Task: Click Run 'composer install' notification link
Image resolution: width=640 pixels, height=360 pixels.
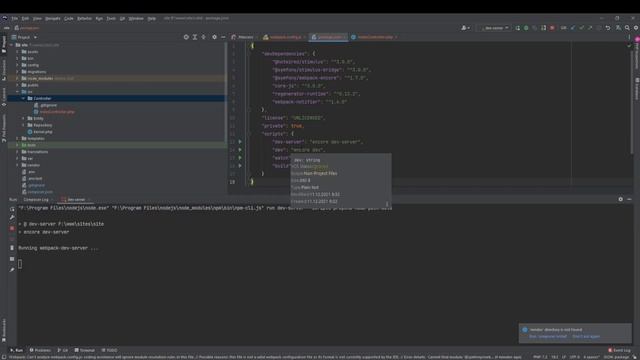Action: click(x=548, y=337)
